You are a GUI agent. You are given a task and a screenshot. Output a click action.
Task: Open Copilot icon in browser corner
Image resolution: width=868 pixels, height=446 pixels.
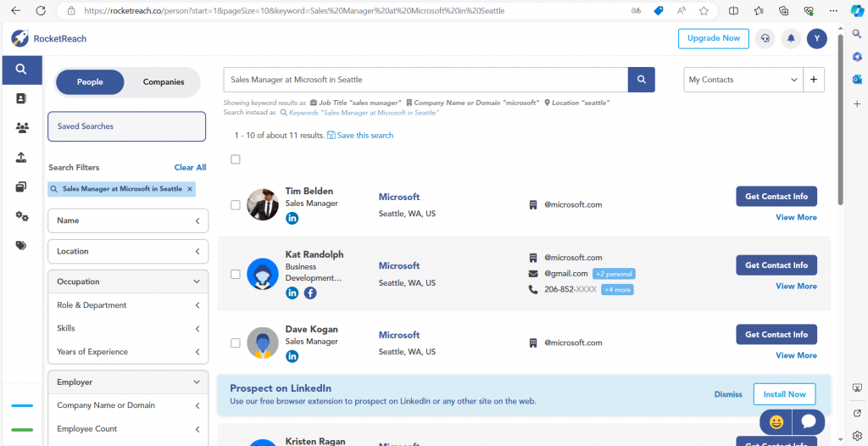(856, 10)
